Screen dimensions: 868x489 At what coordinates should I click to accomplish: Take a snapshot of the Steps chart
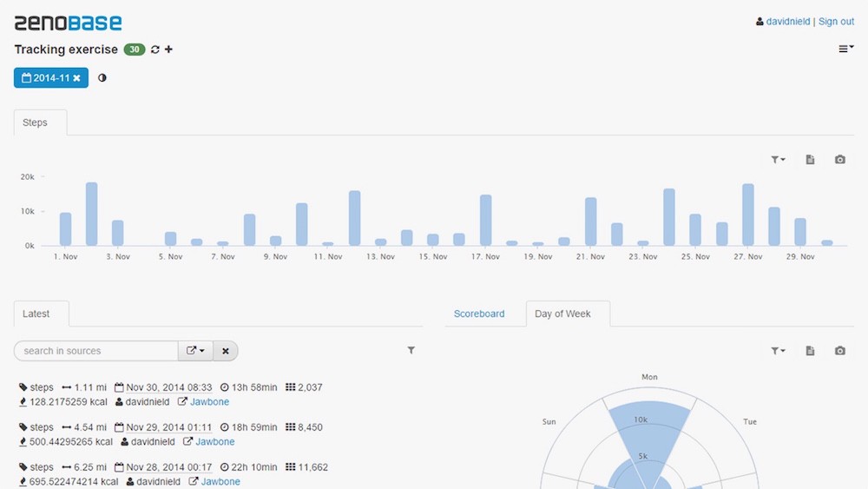pyautogui.click(x=839, y=160)
